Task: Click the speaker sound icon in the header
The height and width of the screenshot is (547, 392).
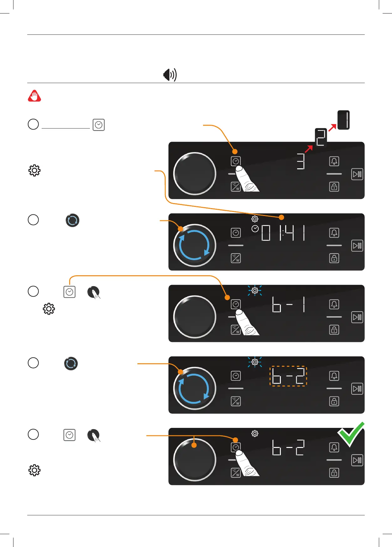Action: 170,75
